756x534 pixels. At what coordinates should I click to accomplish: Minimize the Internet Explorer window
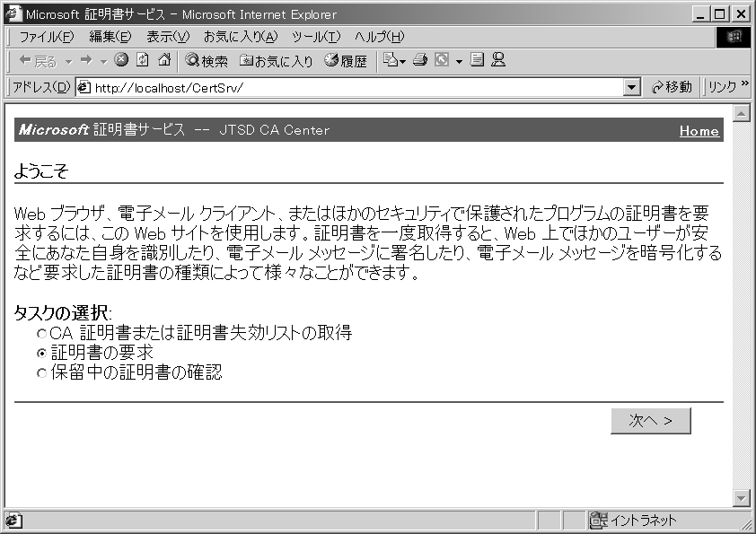[700, 14]
